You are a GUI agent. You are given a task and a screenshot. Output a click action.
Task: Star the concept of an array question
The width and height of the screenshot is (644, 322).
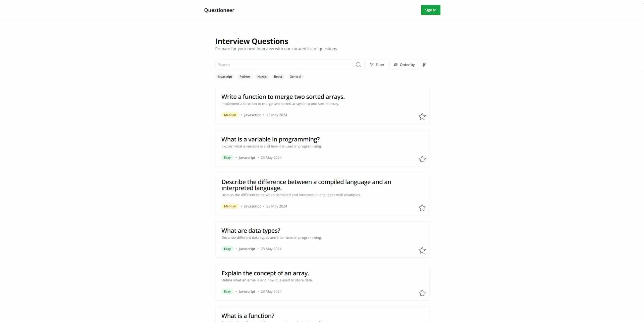tap(422, 293)
